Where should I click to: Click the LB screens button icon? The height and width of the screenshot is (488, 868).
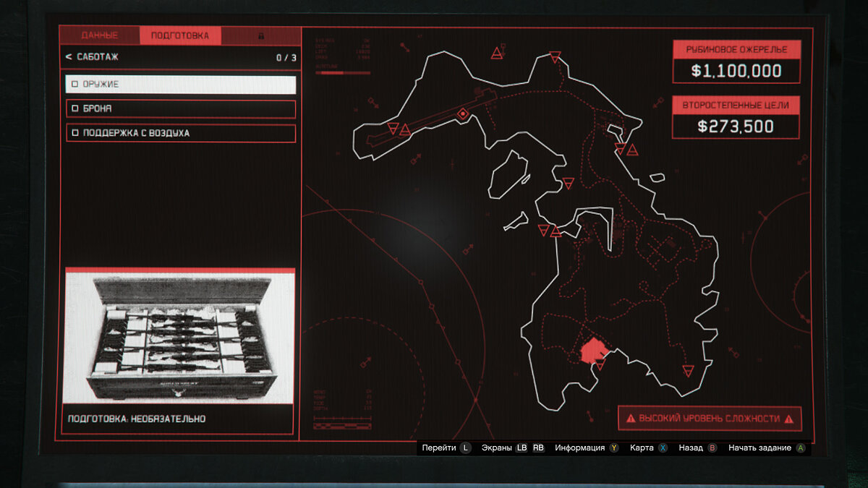coord(522,448)
